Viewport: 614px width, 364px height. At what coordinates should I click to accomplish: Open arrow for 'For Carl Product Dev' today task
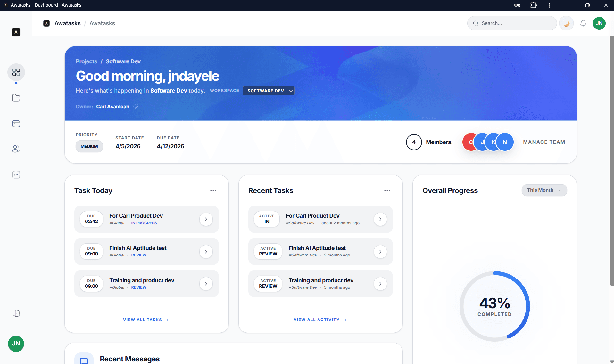coord(206,219)
